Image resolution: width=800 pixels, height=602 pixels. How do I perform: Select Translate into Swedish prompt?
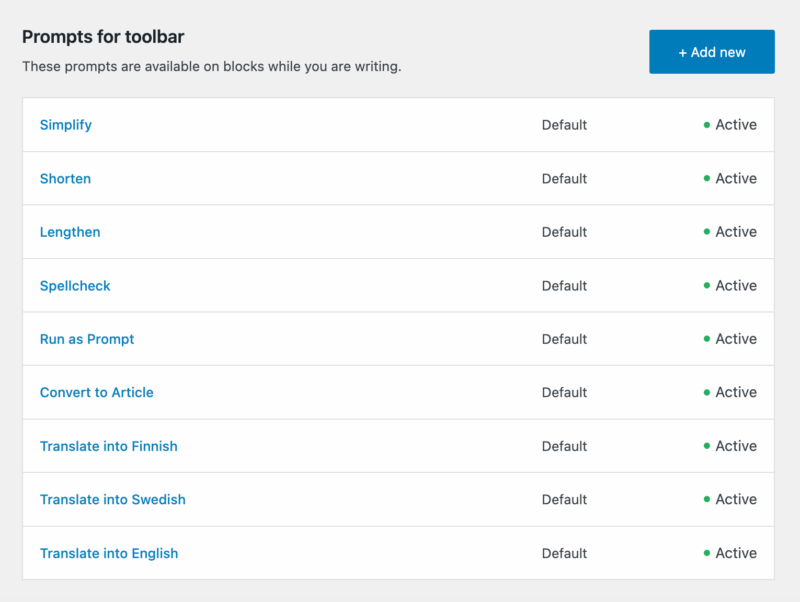click(x=113, y=500)
